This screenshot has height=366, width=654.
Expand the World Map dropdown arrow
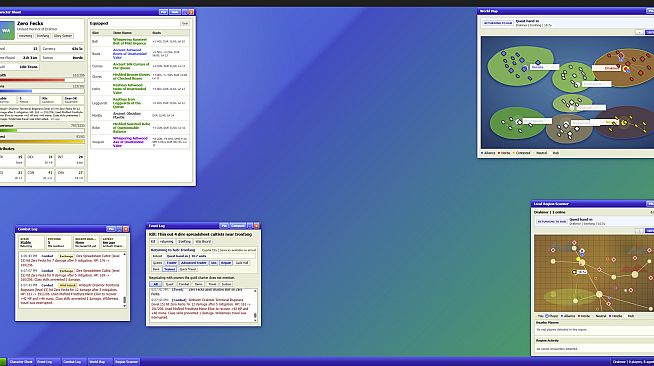(639, 32)
